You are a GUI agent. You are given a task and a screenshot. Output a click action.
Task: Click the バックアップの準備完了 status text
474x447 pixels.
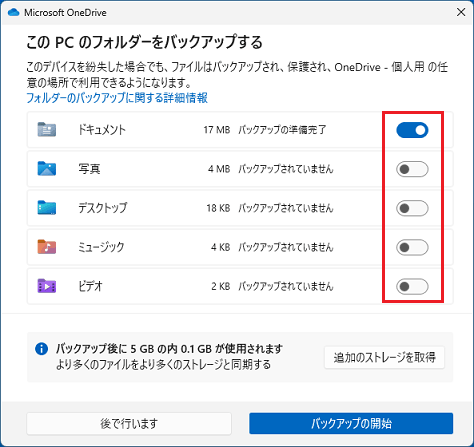(282, 130)
